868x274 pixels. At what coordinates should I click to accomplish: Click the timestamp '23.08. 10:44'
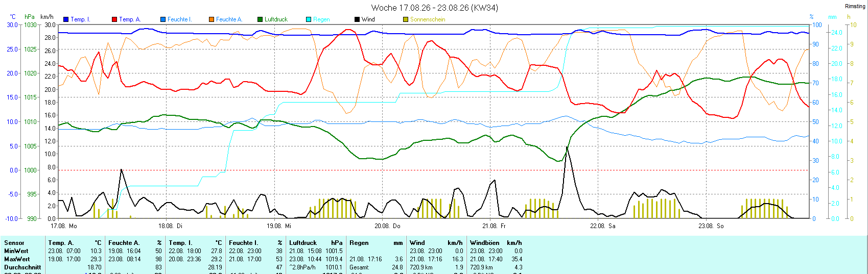(306, 259)
